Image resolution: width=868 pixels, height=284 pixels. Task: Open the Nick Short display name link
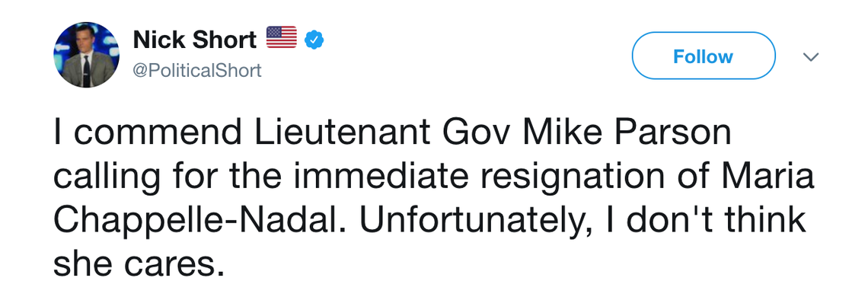point(195,40)
